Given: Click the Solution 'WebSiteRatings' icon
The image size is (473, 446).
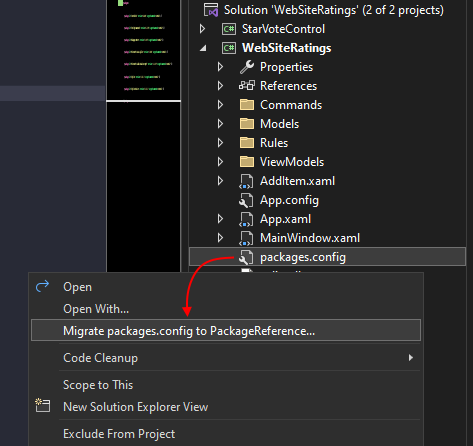Looking at the screenshot, I should [211, 10].
